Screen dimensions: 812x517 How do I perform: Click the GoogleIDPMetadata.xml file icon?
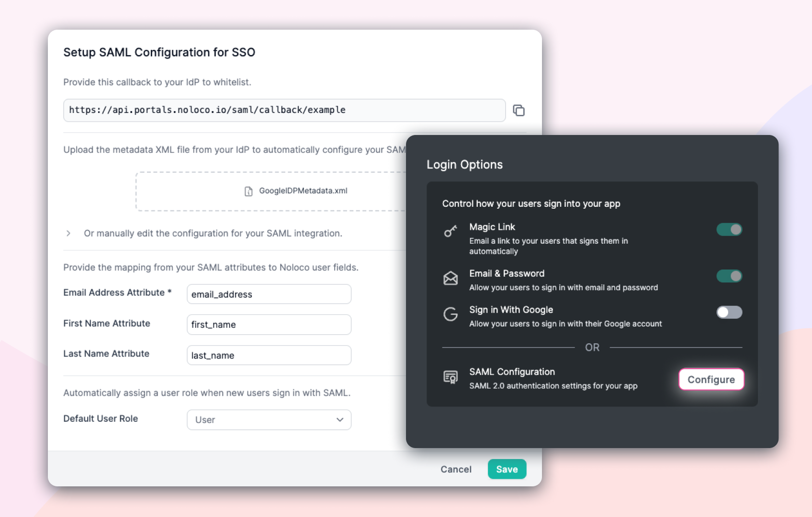(x=248, y=191)
